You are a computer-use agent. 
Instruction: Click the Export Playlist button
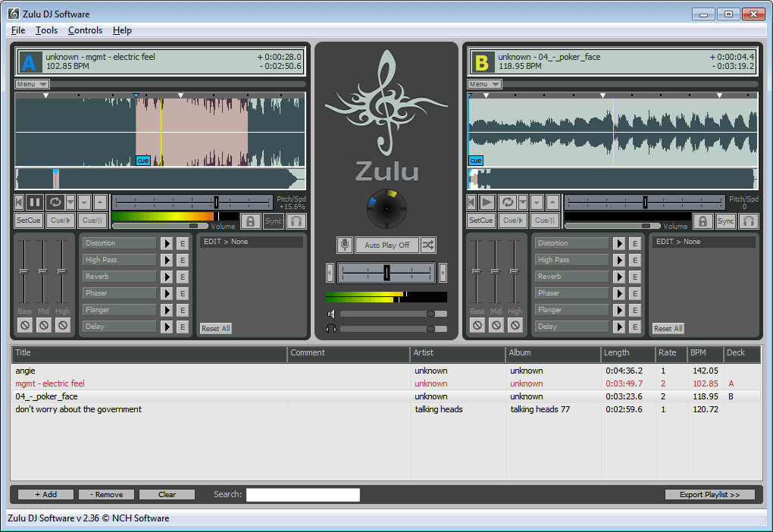pyautogui.click(x=709, y=494)
